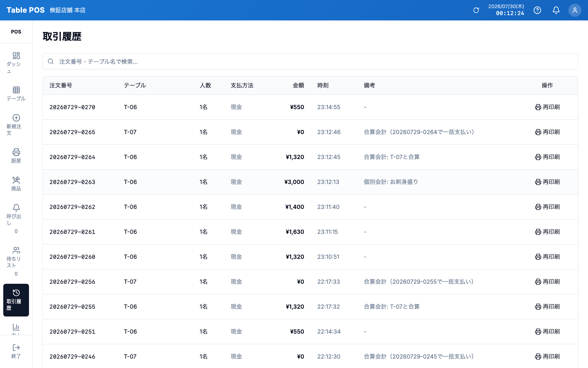The image size is (588, 368).
Task: Click the 備考 column header
Action: (x=370, y=85)
